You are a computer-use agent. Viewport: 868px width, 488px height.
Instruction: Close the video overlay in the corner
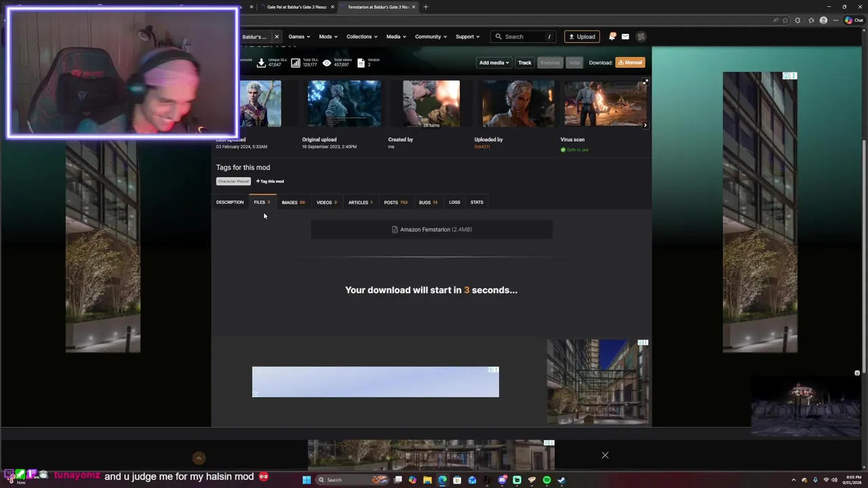coord(857,373)
